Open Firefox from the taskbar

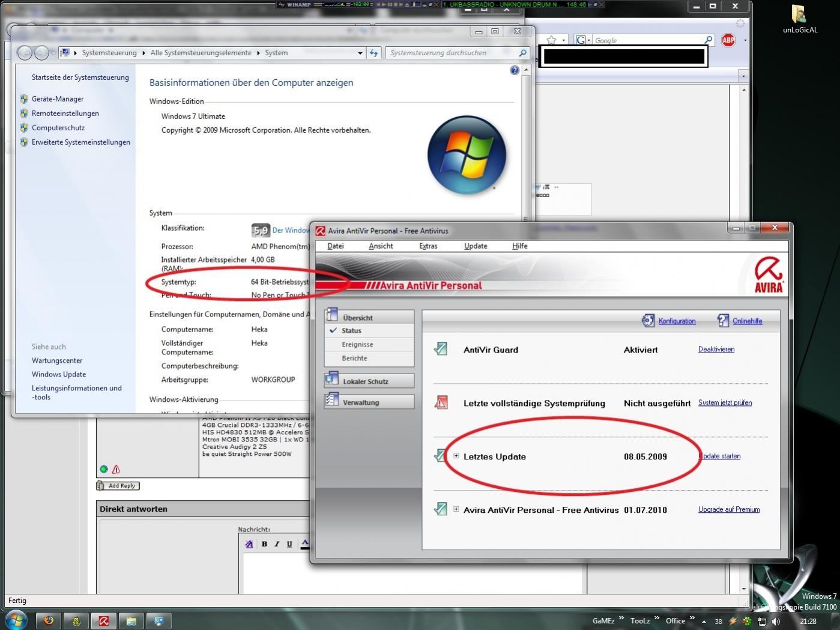click(x=49, y=620)
